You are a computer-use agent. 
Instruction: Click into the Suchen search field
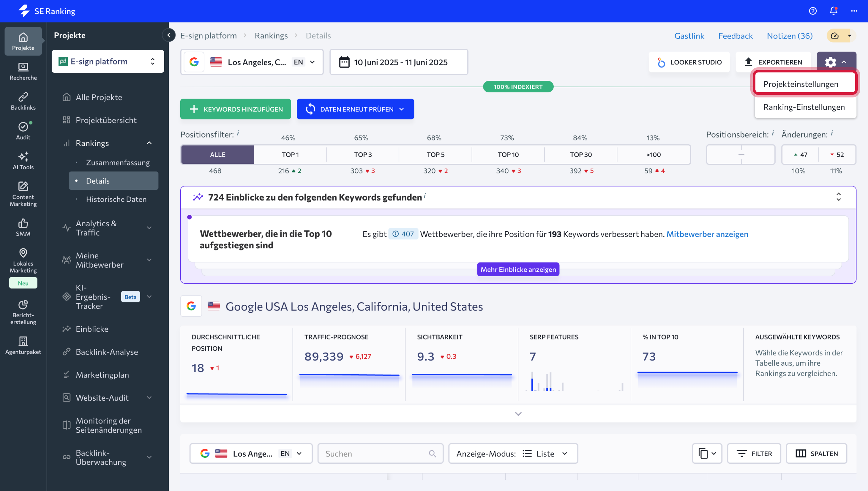380,454
